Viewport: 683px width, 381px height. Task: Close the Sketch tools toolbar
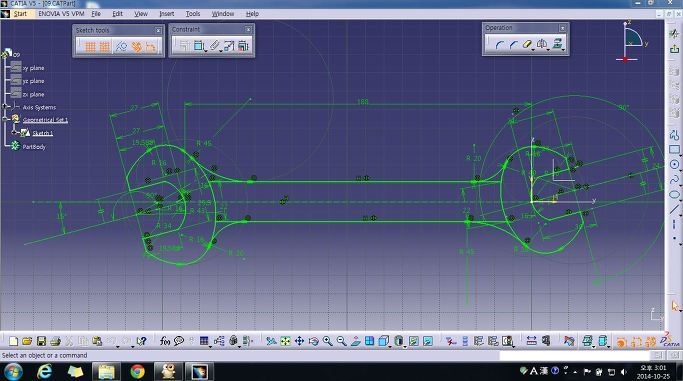pos(158,30)
